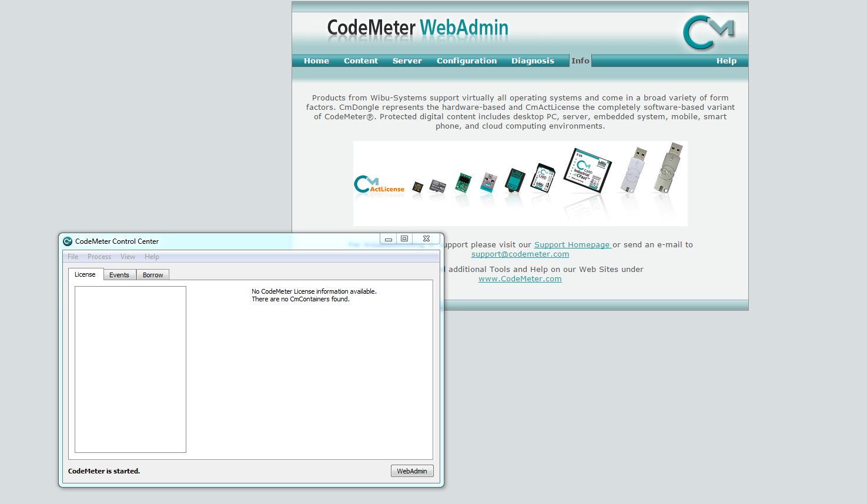Viewport: 867px width, 504px height.
Task: Visit the www.CodeMeter.com link
Action: [x=520, y=279]
